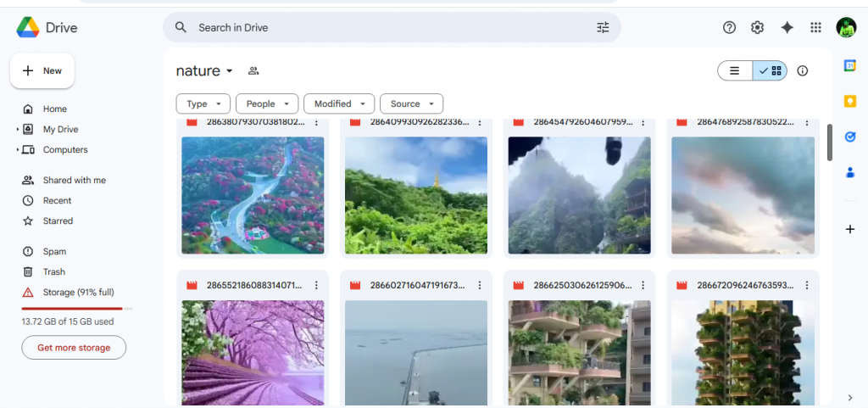This screenshot has height=408, width=868.
Task: Click the shared folder people icon
Action: 253,71
